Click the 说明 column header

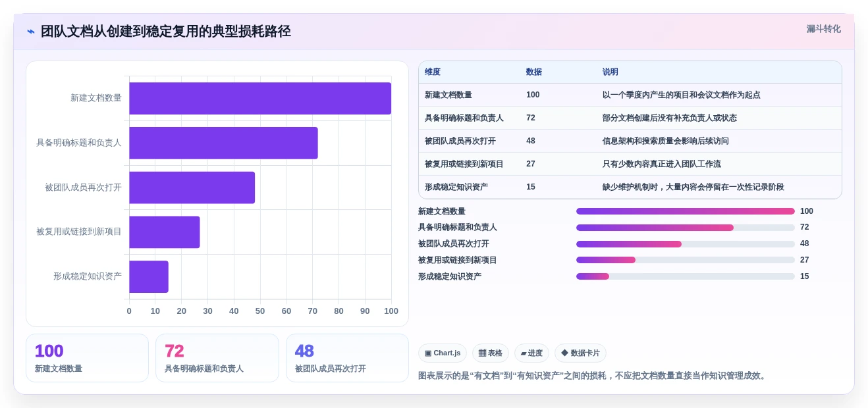610,72
